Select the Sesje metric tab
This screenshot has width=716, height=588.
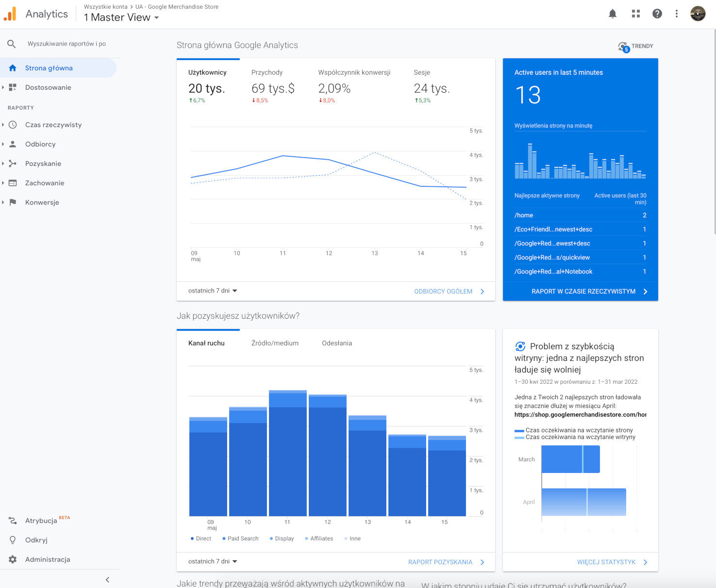[x=432, y=86]
